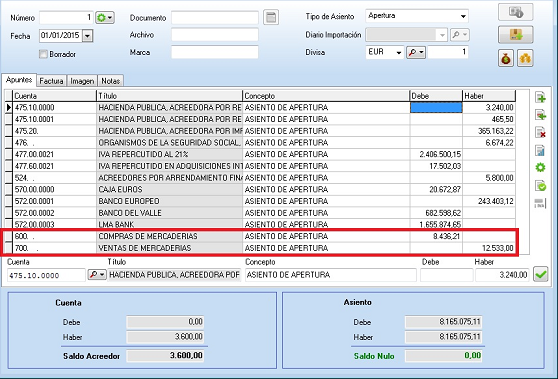The image size is (558, 379).
Task: Click the money bag icon button
Action: coord(506,58)
